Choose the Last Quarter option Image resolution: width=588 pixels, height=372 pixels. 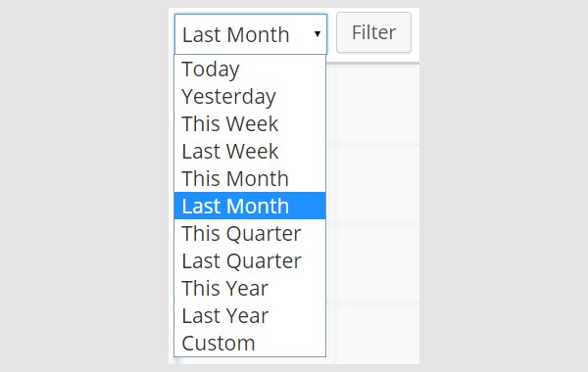pyautogui.click(x=250, y=260)
